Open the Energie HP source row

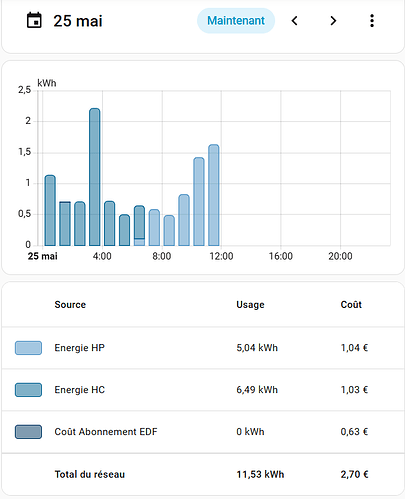[x=202, y=348]
